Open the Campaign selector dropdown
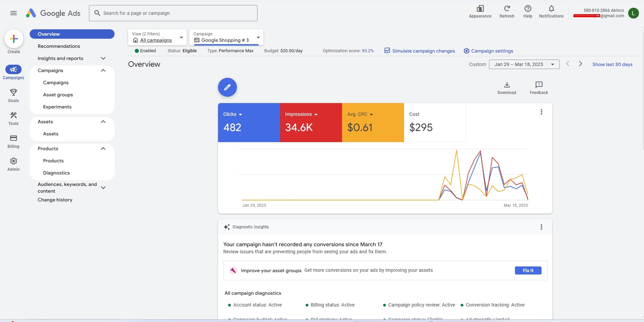This screenshot has height=322, width=644. 226,37
